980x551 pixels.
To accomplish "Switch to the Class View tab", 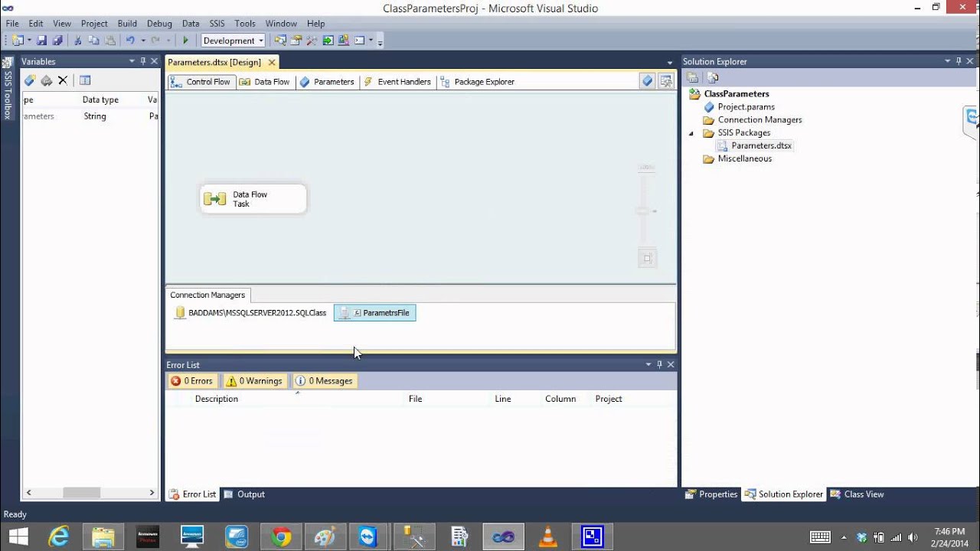I will (x=857, y=494).
